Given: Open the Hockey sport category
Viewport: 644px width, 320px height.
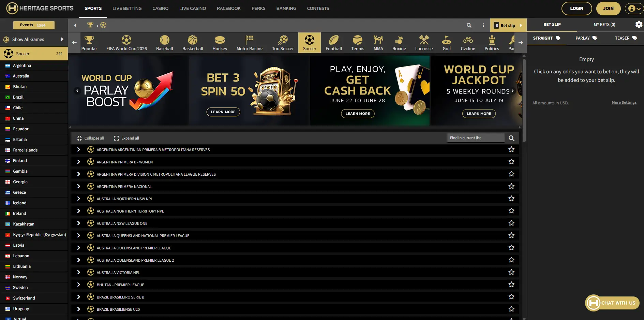Looking at the screenshot, I should [220, 43].
